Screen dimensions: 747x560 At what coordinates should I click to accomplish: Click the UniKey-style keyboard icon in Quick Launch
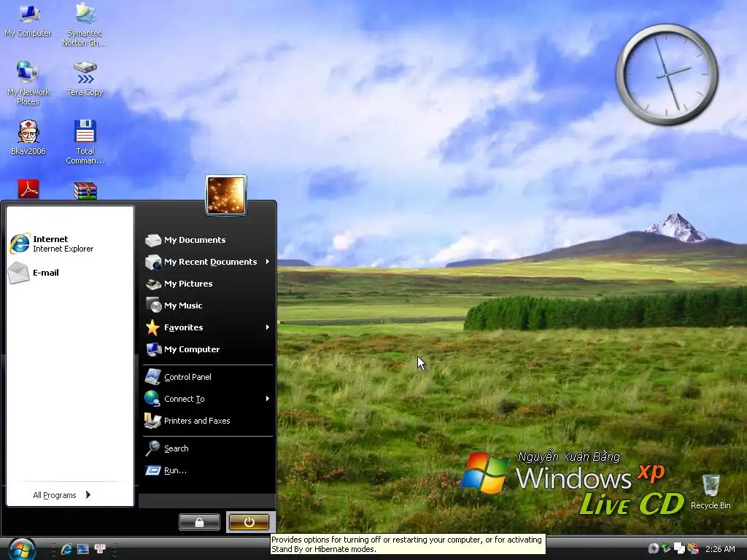click(x=100, y=549)
